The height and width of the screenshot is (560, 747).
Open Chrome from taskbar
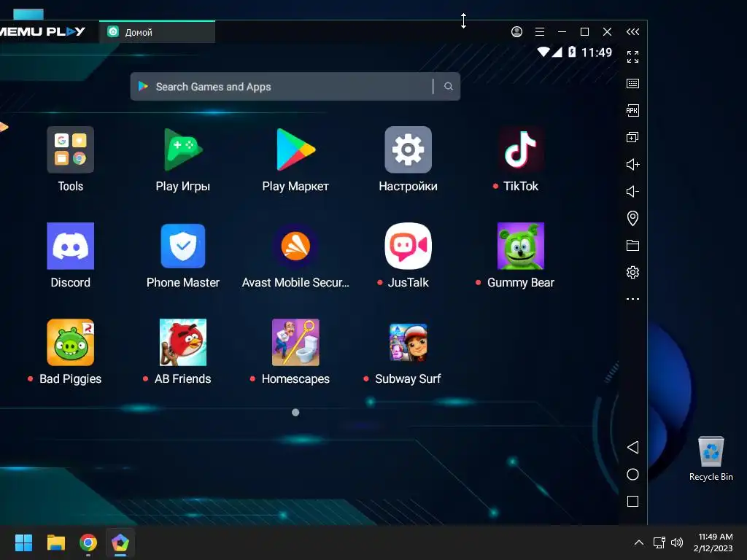[x=88, y=542]
